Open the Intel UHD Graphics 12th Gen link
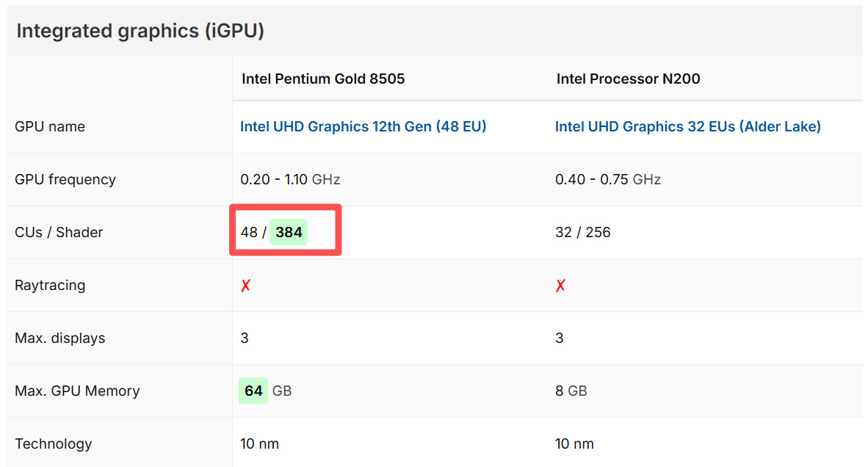868x467 pixels. pyautogui.click(x=363, y=126)
